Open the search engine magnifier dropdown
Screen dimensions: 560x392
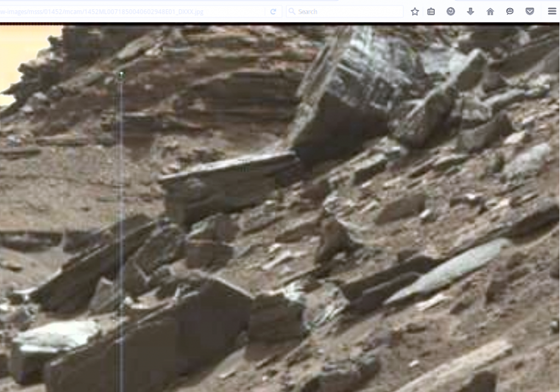291,11
